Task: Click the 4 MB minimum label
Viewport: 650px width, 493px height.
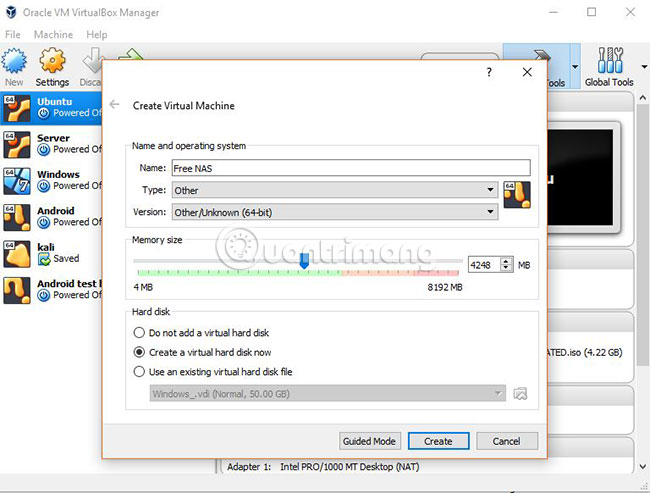Action: (x=143, y=287)
